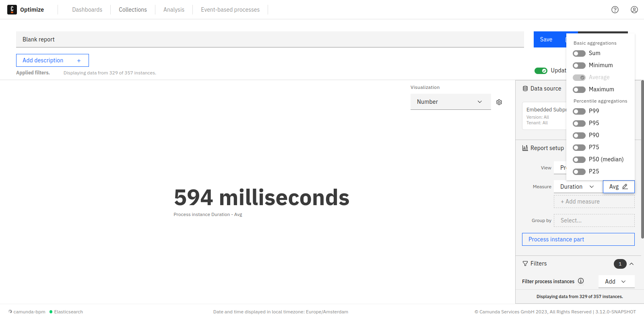Enable the Sum aggregation toggle

[x=579, y=54]
